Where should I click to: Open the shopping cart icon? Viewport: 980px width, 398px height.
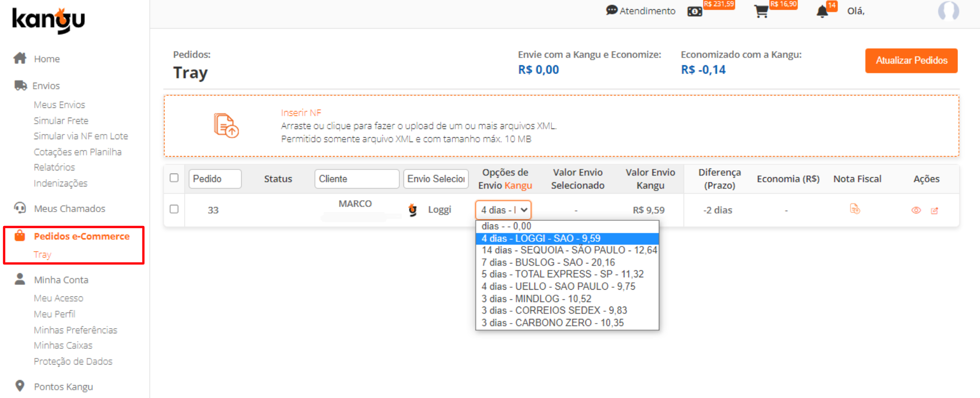pos(761,11)
